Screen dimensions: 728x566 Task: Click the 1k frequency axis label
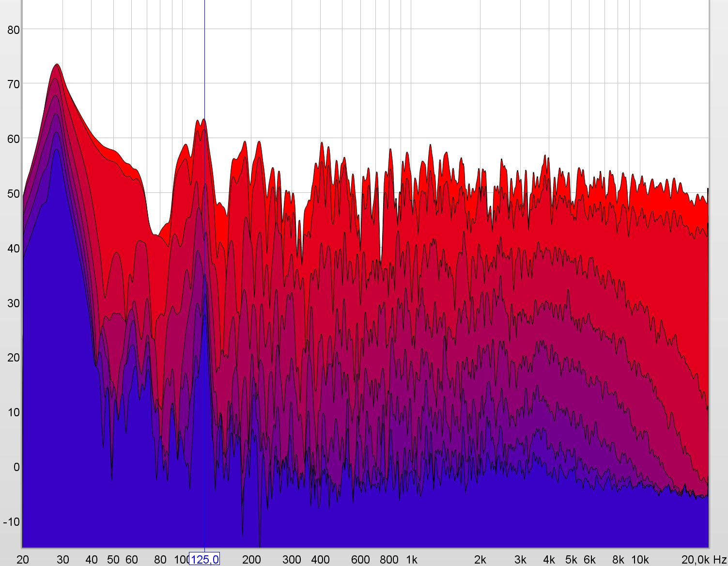tap(411, 560)
